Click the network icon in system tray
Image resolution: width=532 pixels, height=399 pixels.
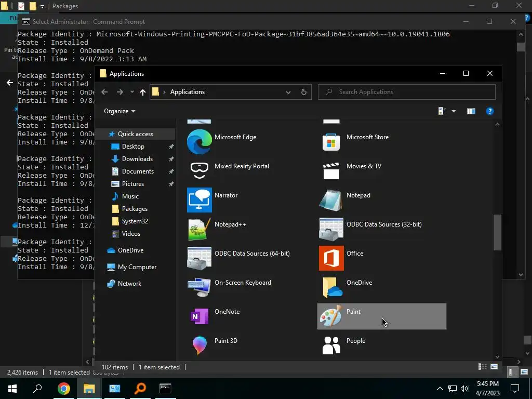click(453, 389)
